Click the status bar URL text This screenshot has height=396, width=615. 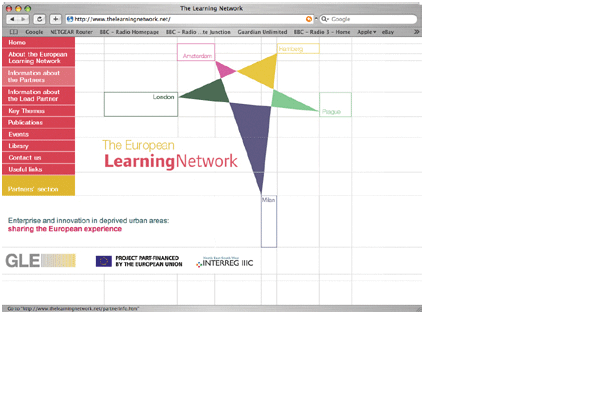coord(73,309)
